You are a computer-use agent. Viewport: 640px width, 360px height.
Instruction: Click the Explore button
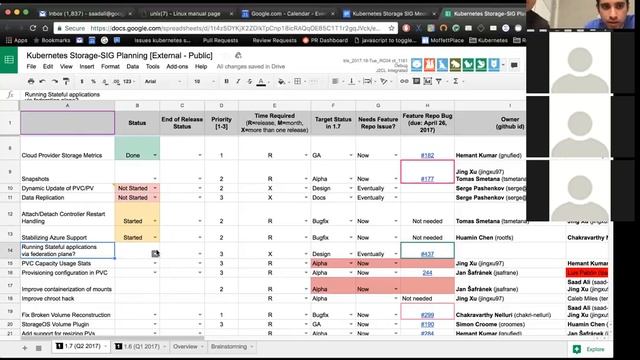click(x=589, y=349)
